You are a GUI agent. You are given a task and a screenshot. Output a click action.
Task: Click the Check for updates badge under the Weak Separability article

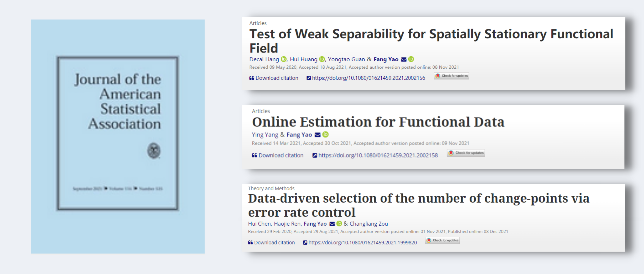[452, 76]
